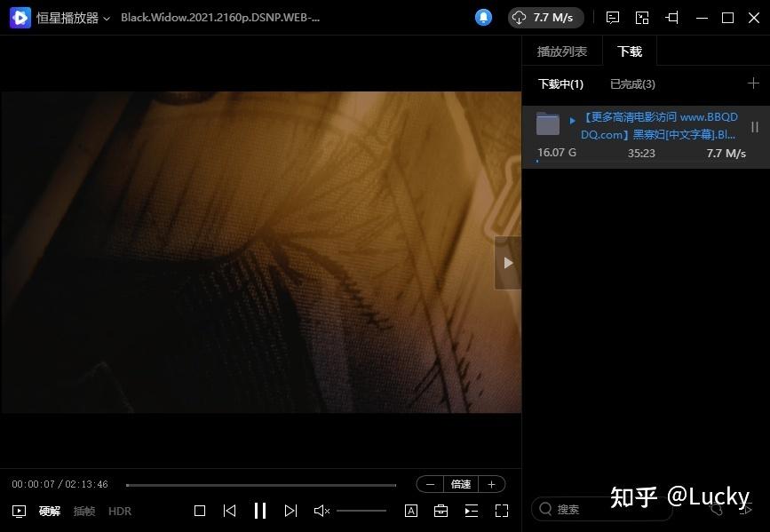Add a new download task

coord(753,83)
